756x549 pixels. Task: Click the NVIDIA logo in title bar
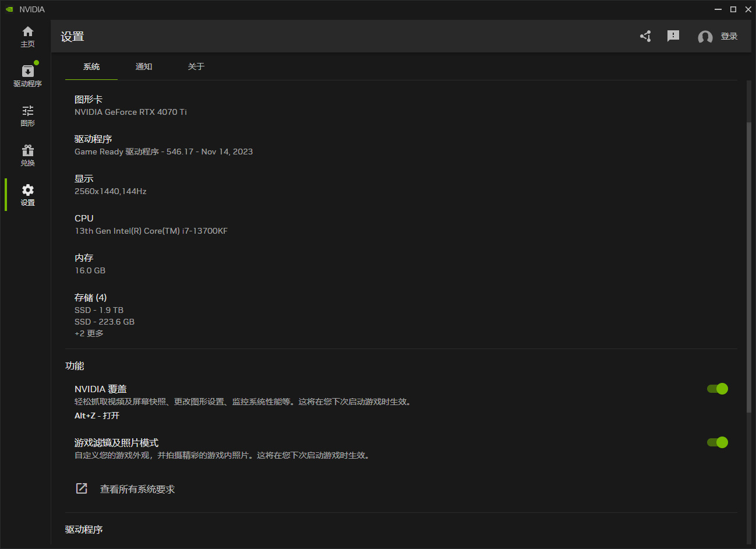pyautogui.click(x=9, y=9)
